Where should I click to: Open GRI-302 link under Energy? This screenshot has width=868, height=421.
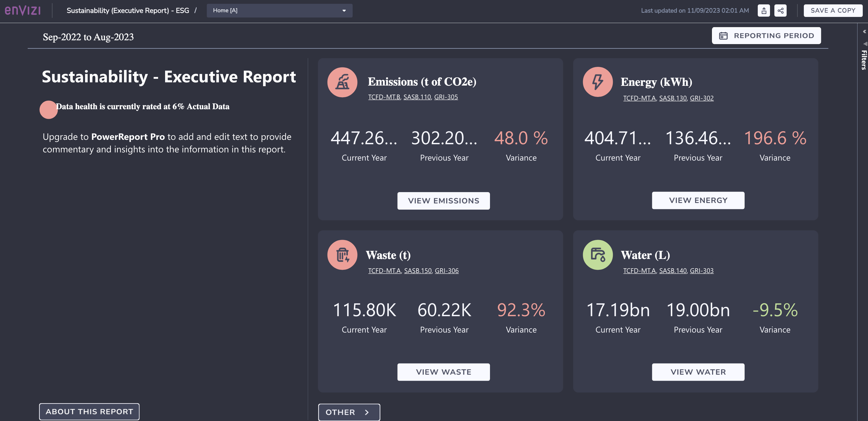pos(701,98)
